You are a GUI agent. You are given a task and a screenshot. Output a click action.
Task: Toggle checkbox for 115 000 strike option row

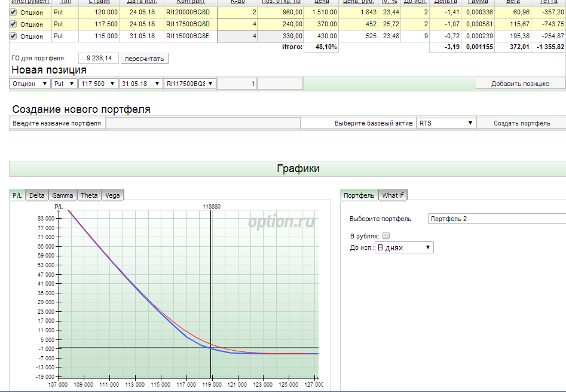(14, 36)
